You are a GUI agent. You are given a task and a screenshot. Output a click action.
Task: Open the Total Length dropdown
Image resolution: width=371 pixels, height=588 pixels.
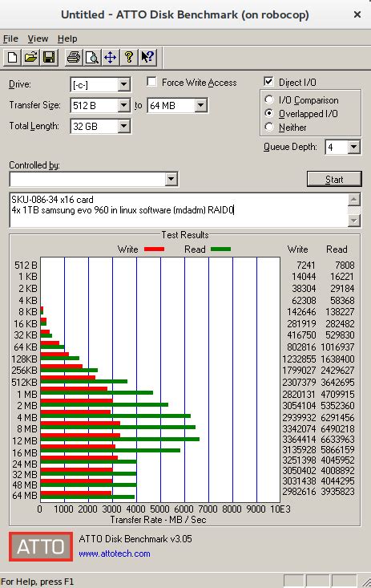point(123,127)
